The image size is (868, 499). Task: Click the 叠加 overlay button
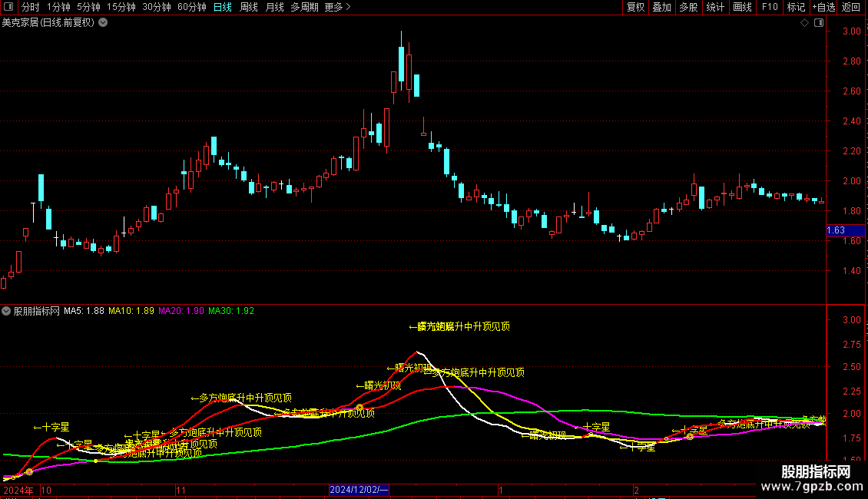(662, 7)
